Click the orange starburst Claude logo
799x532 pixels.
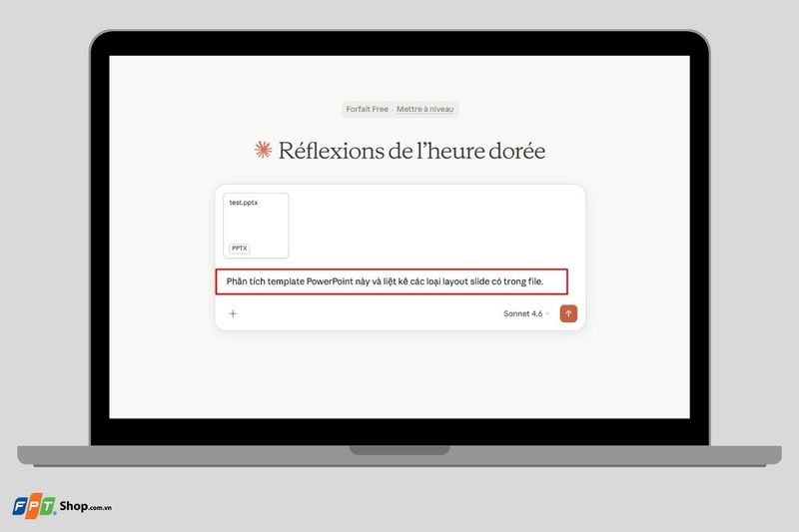click(263, 150)
